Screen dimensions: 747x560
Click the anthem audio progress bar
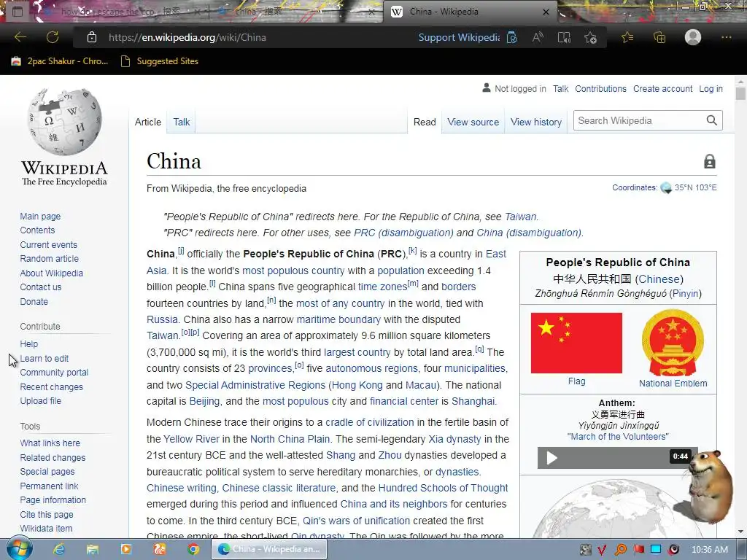[616, 458]
